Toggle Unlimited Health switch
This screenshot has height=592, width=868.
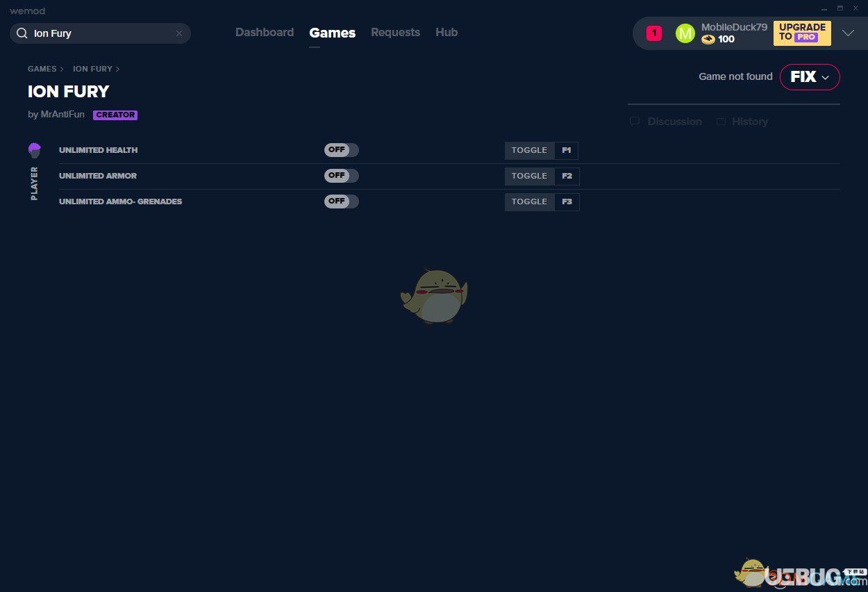click(342, 150)
